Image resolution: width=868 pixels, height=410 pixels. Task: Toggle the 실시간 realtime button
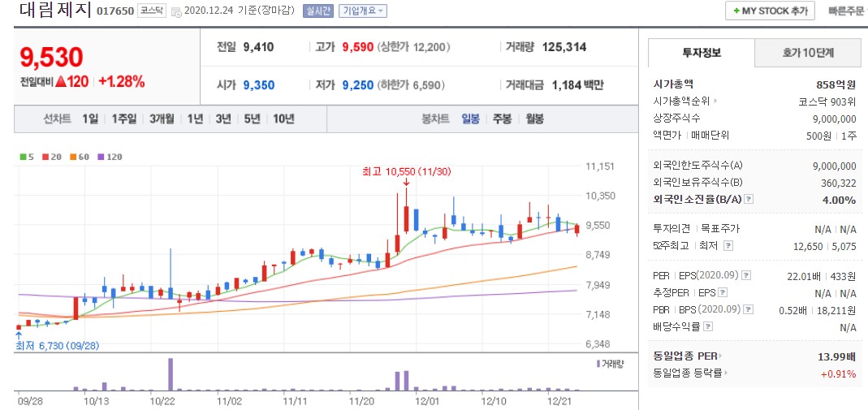pos(318,11)
